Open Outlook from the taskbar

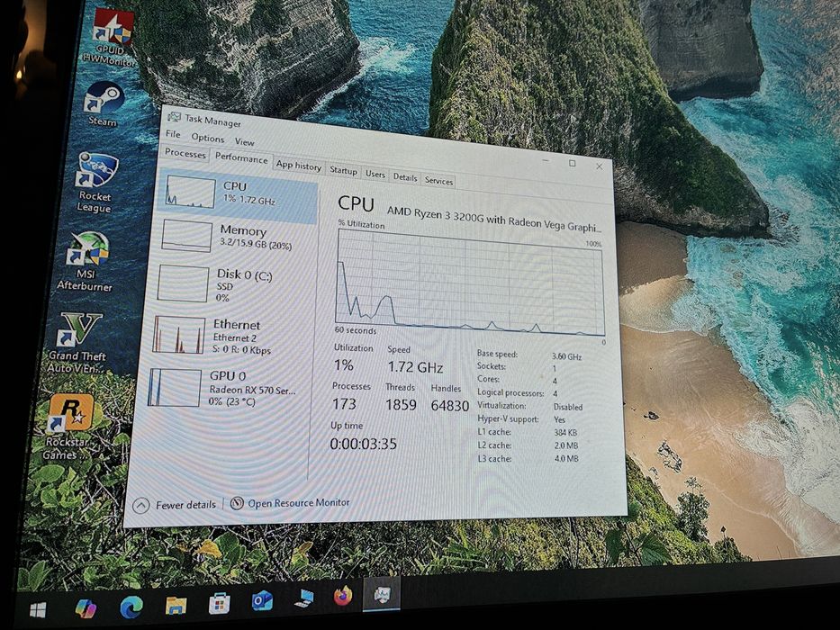pos(262,601)
